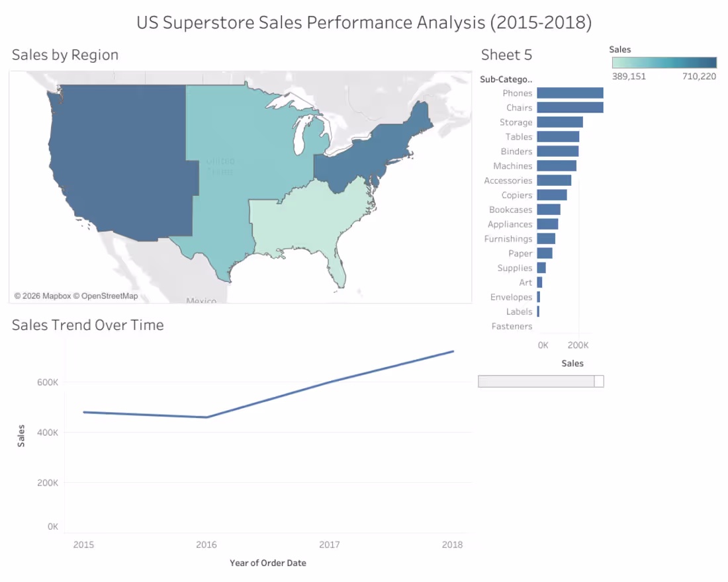Click the Copiers sales bar
The height and width of the screenshot is (582, 728).
(x=552, y=195)
